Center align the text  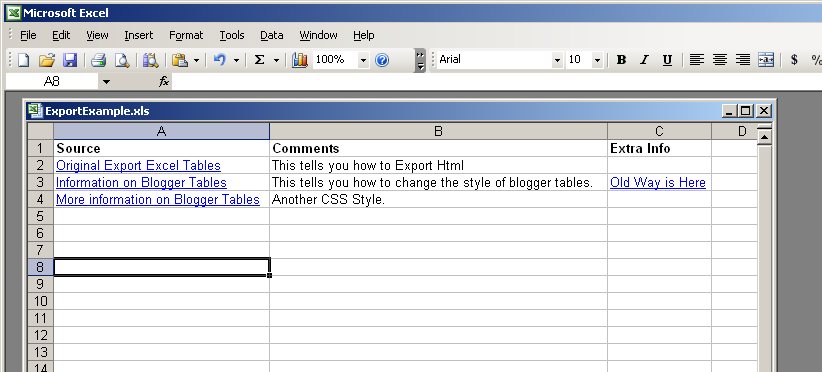720,60
